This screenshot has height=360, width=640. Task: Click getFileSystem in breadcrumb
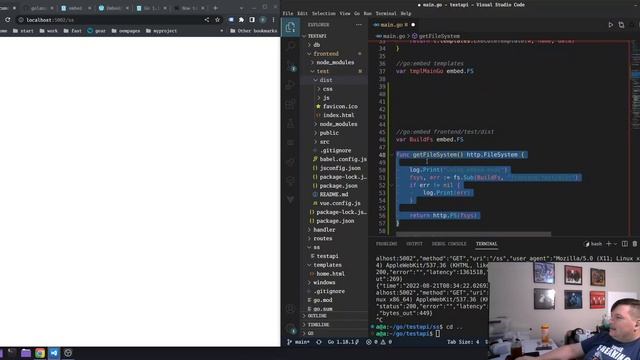pyautogui.click(x=439, y=36)
